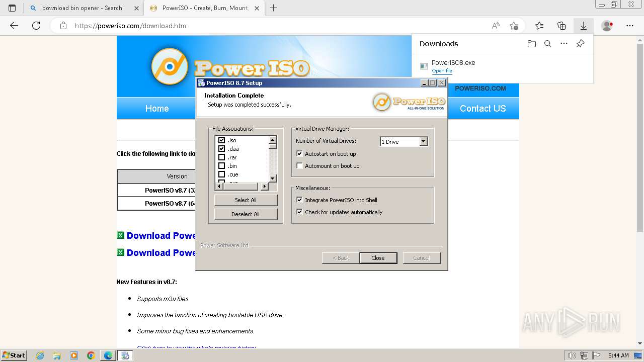Refresh the poweriso.com page

[x=36, y=26]
